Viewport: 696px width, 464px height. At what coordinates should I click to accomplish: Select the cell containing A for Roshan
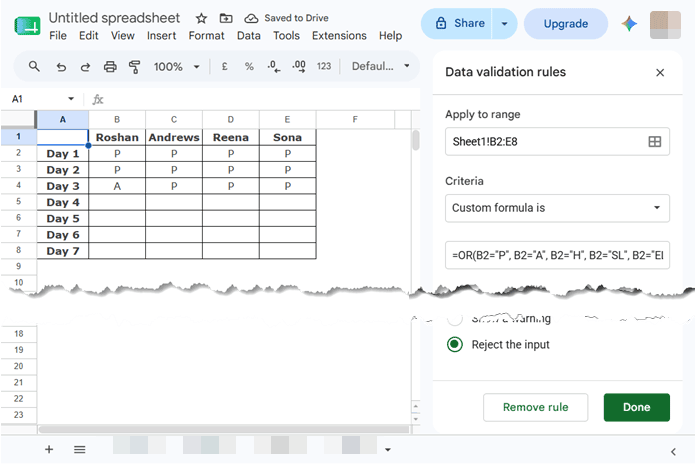(x=117, y=186)
